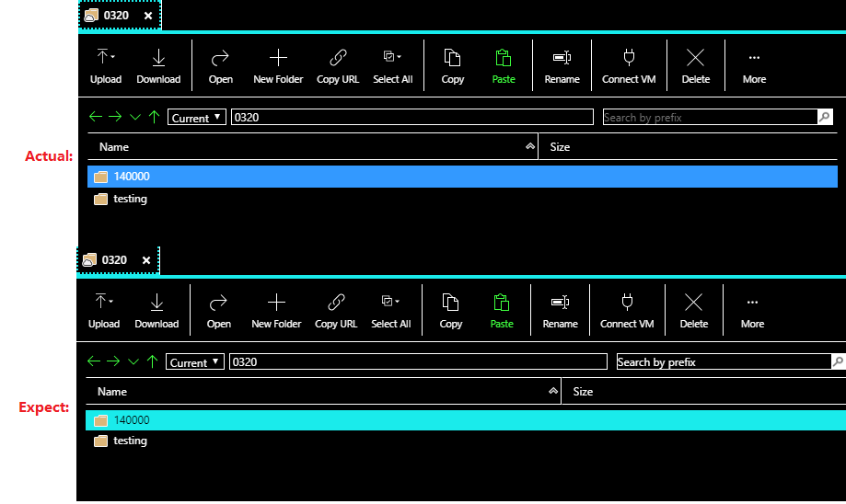Close the 0320 tab in Expect panel

click(x=146, y=260)
